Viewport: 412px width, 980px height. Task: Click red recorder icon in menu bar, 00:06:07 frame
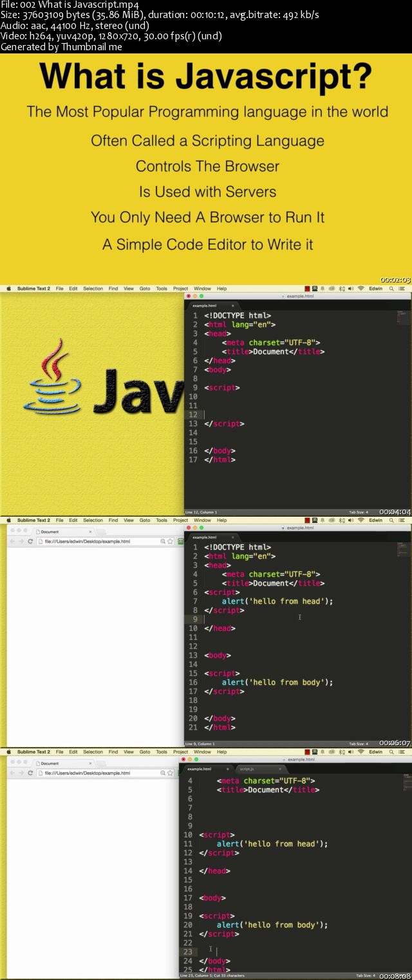click(x=308, y=521)
